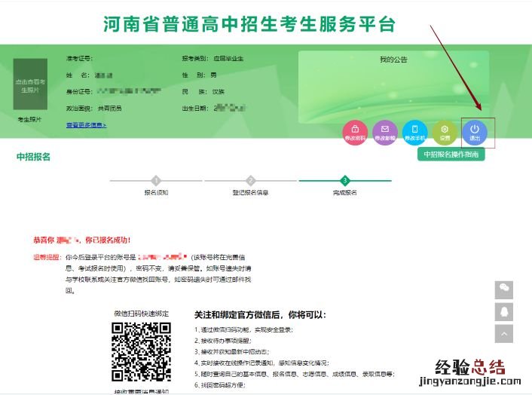The image size is (532, 395).
Task: Click the student photo placeholder 点击查看考生照片
Action: click(29, 85)
